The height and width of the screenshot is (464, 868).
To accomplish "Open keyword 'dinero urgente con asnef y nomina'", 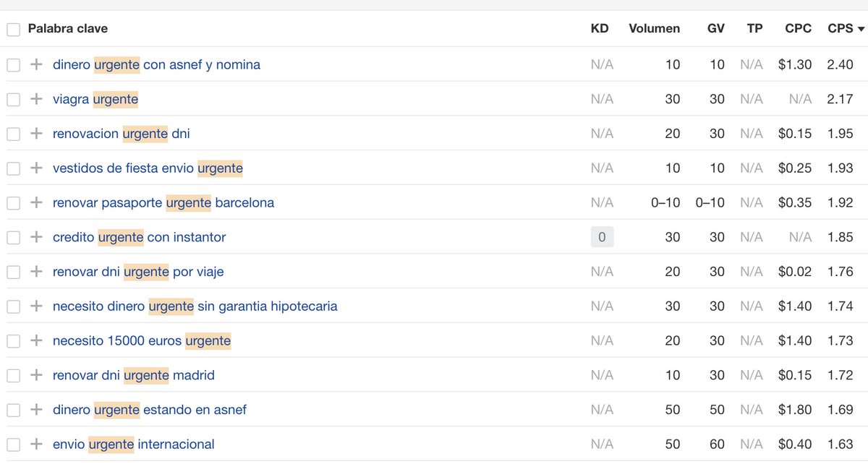I will (x=156, y=64).
